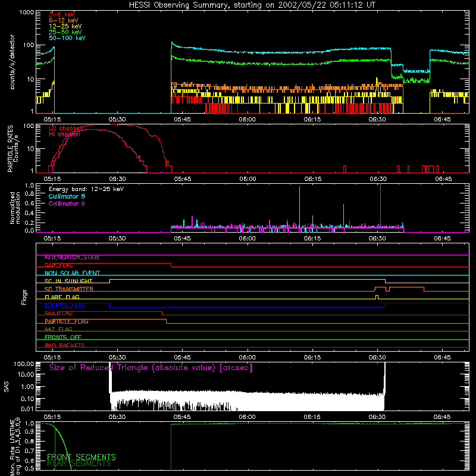Image resolution: width=476 pixels, height=476 pixels.
Task: Select the 6-12 keV legend entry
Action: [64, 20]
